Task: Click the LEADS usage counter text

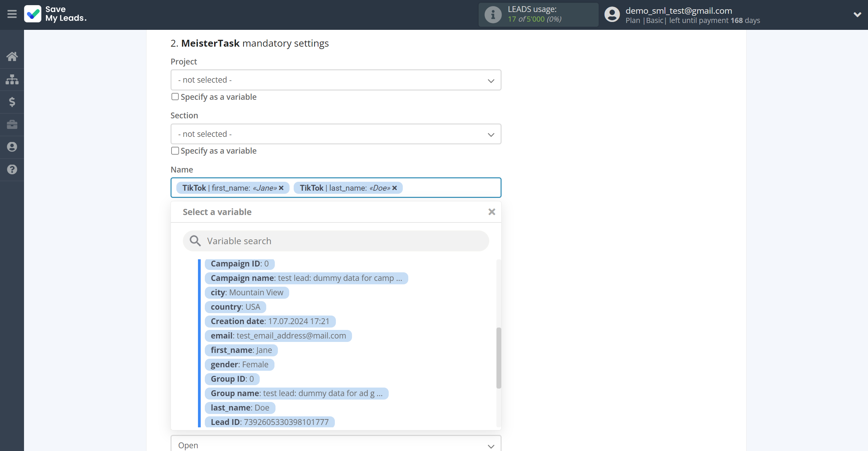Action: tap(535, 19)
